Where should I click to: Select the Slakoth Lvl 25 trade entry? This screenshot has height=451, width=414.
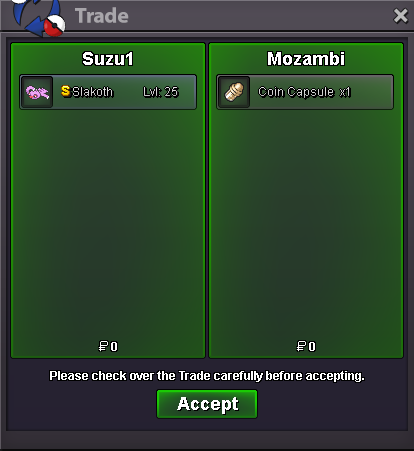point(108,92)
